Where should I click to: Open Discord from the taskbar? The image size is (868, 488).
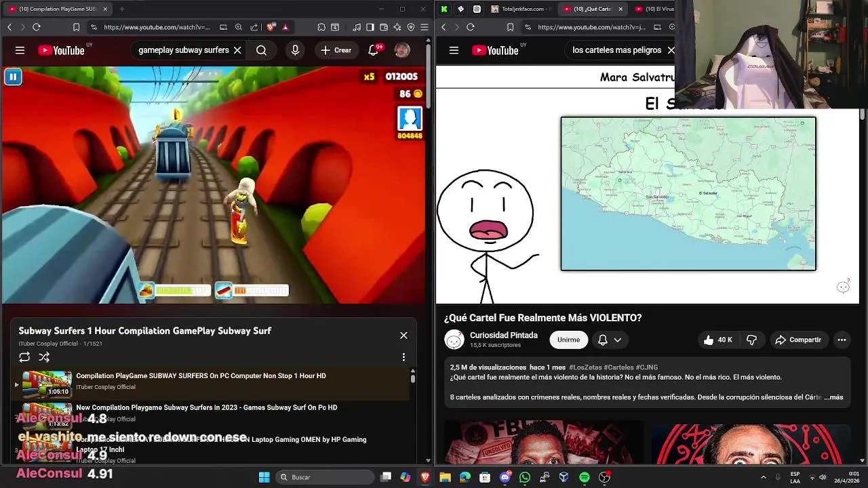tap(505, 477)
